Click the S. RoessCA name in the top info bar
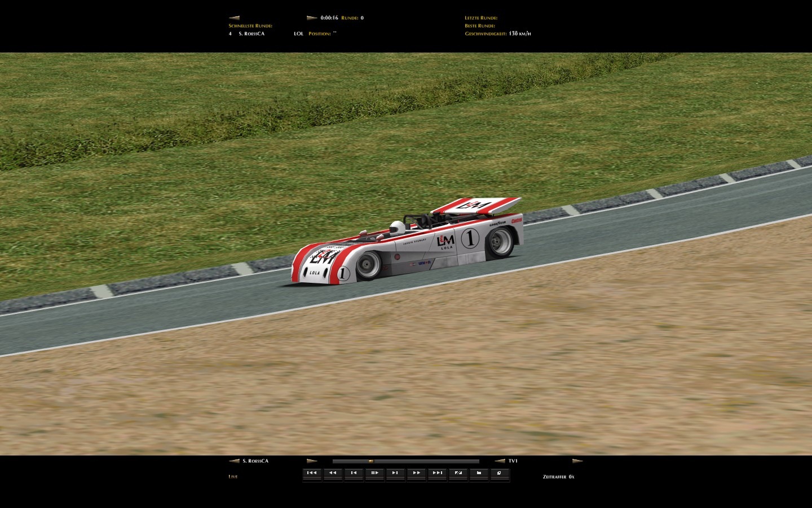The image size is (812, 508). (x=251, y=34)
